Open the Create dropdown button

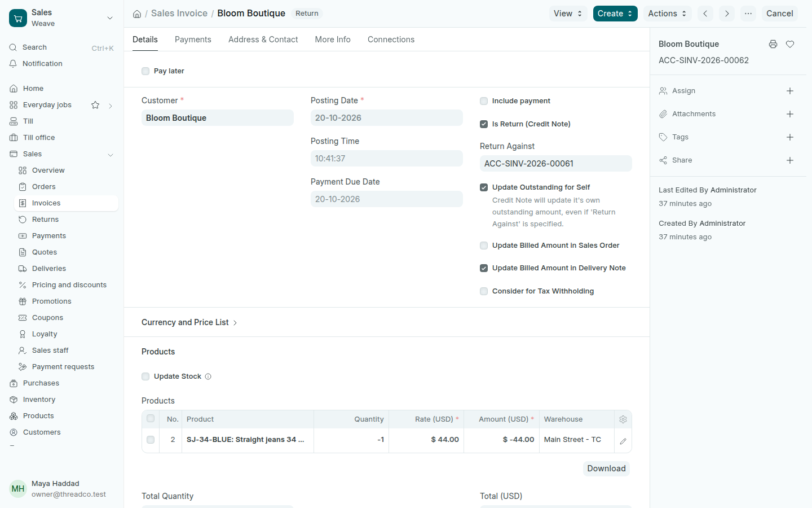pos(615,14)
